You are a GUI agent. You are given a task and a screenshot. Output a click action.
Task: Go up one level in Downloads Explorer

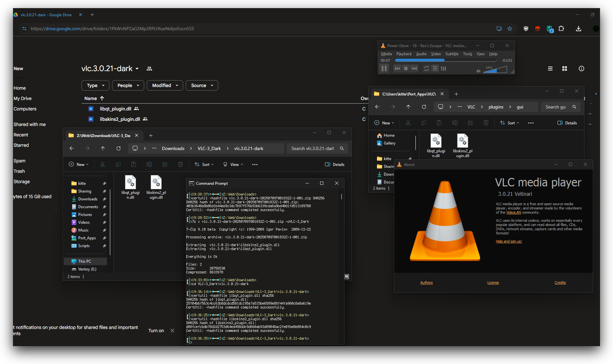[x=103, y=148]
